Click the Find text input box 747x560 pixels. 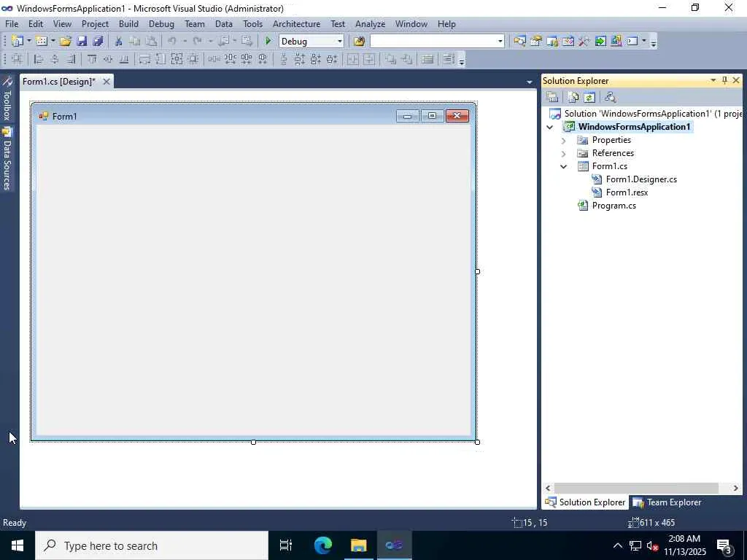[433, 41]
